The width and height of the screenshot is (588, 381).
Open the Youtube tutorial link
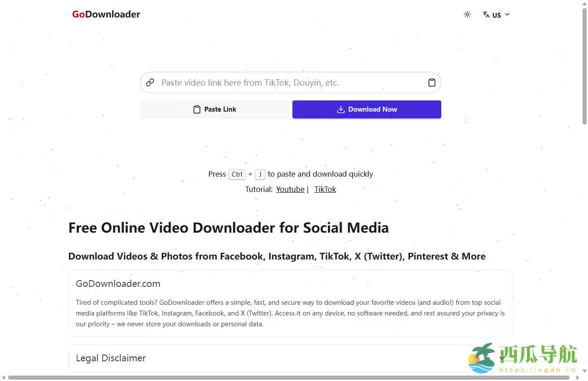point(290,189)
